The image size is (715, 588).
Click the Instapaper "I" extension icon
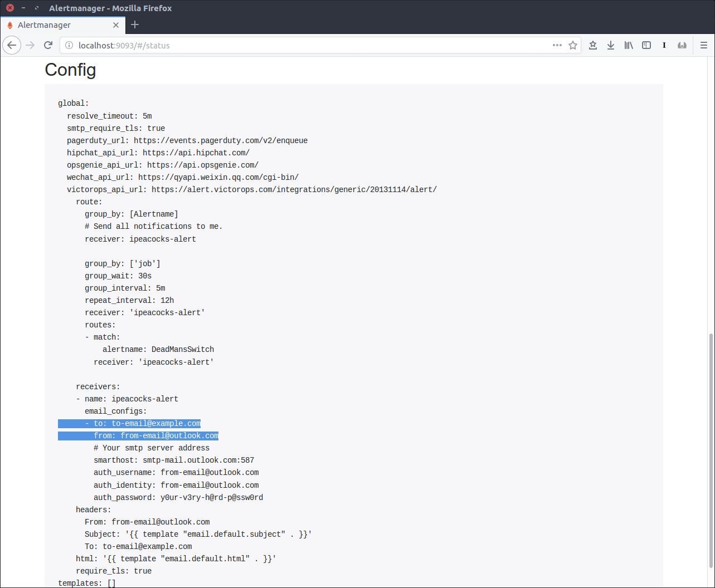pos(664,45)
